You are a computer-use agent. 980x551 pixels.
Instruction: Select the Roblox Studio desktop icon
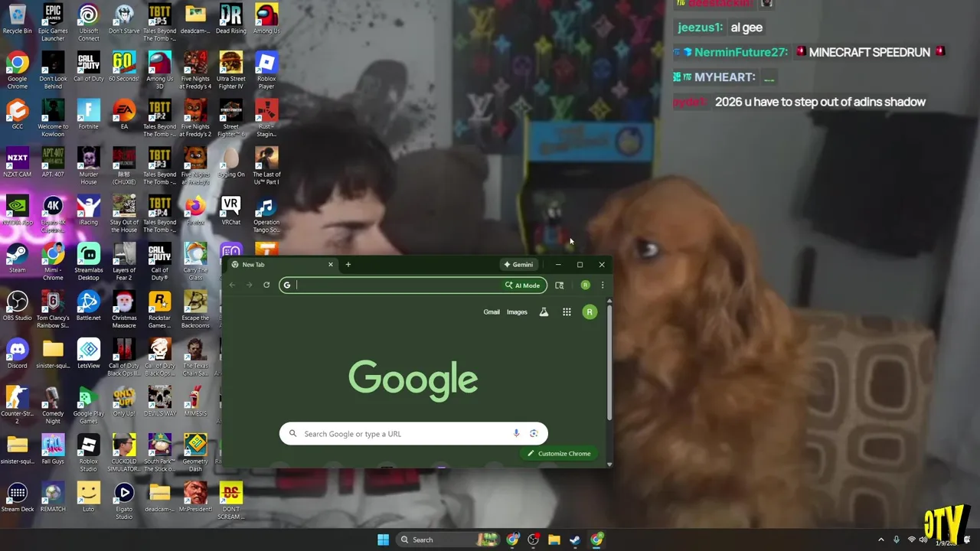(x=88, y=453)
